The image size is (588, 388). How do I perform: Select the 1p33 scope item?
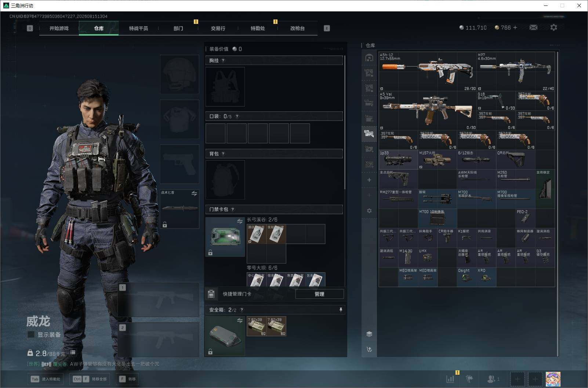[398, 159]
